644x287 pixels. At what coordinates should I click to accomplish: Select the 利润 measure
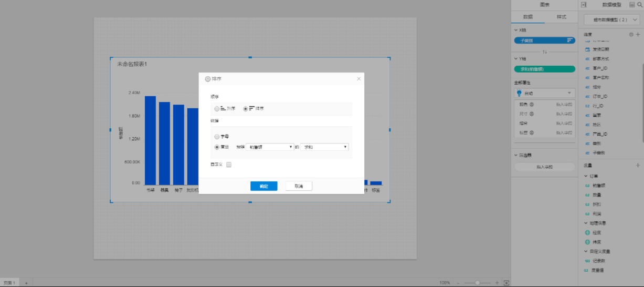(597, 213)
